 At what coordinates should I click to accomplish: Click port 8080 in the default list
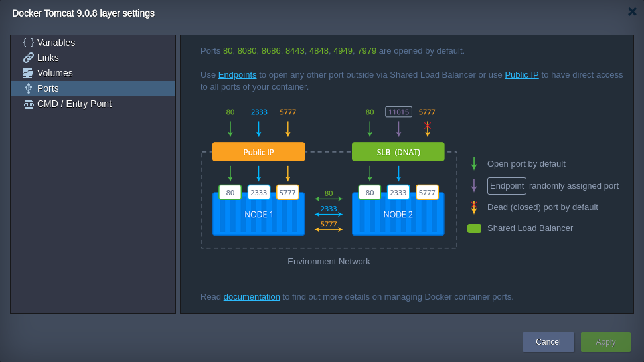pyautogui.click(x=247, y=51)
